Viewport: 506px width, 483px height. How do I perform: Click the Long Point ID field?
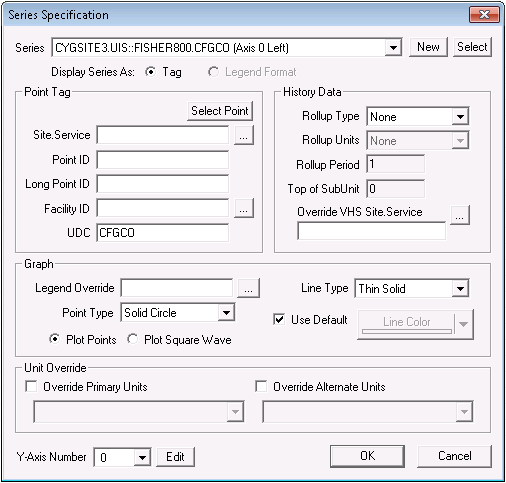point(163,184)
